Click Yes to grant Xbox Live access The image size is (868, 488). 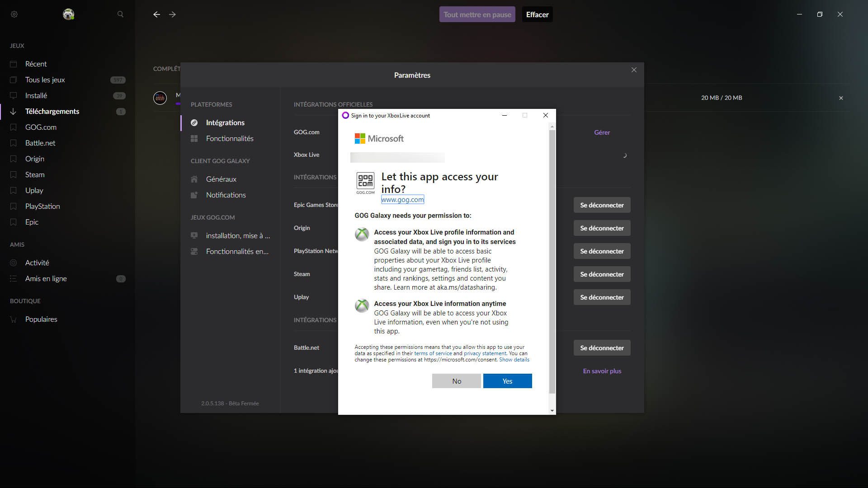click(x=507, y=381)
